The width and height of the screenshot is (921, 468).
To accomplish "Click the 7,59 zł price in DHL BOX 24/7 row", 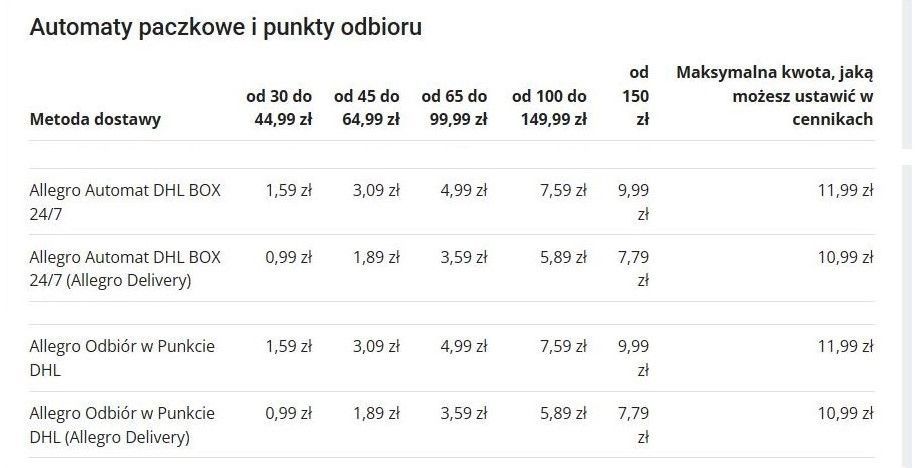I will pos(563,190).
